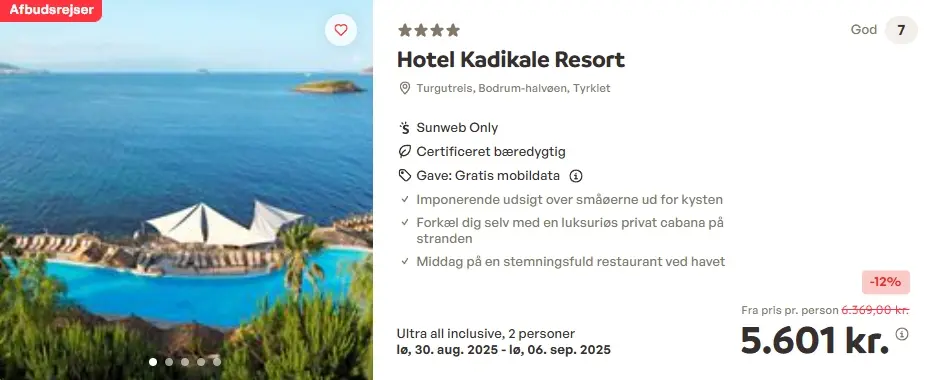Image resolution: width=930 pixels, height=380 pixels.
Task: Open the hotel pool photo
Action: (x=186, y=190)
